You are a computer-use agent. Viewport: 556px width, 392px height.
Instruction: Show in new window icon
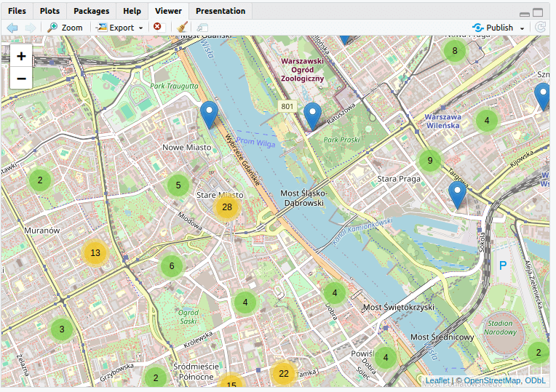tap(202, 28)
